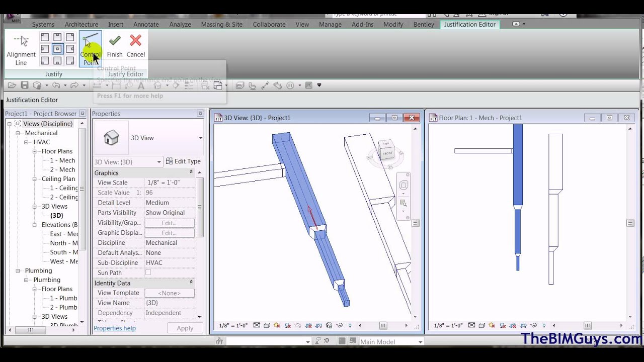Click reveal hidden elements bulb in 3D view
This screenshot has height=362, width=644.
point(350,325)
